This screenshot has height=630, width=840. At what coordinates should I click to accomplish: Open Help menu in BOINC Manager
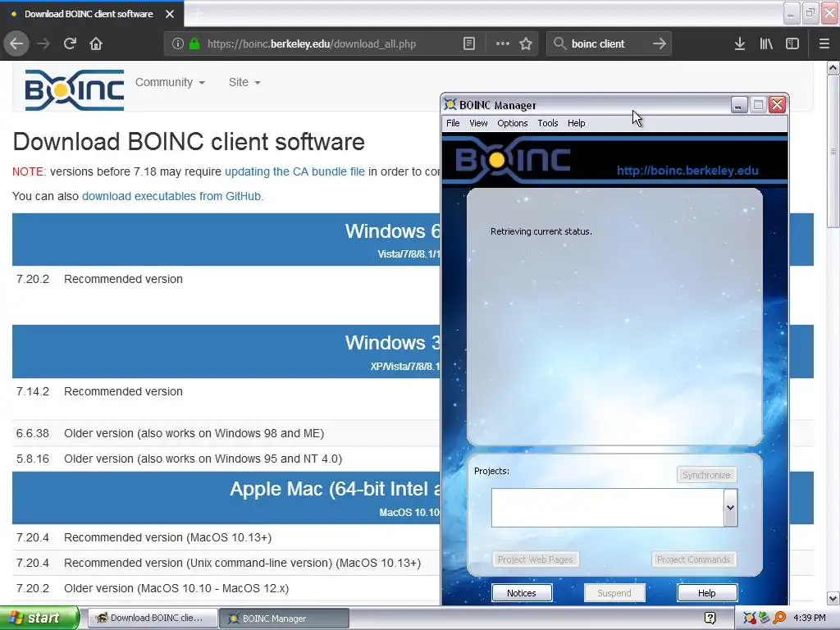(x=577, y=123)
